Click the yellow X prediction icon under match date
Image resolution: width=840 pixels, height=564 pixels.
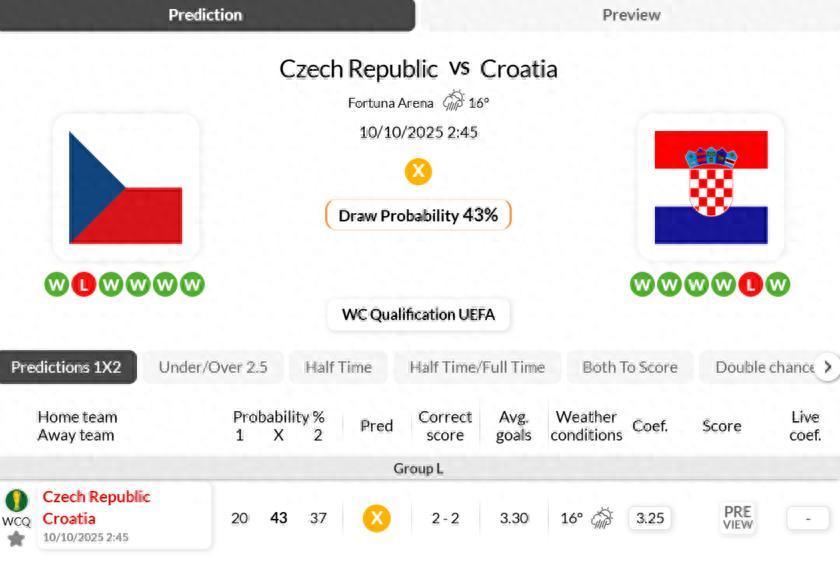(418, 171)
